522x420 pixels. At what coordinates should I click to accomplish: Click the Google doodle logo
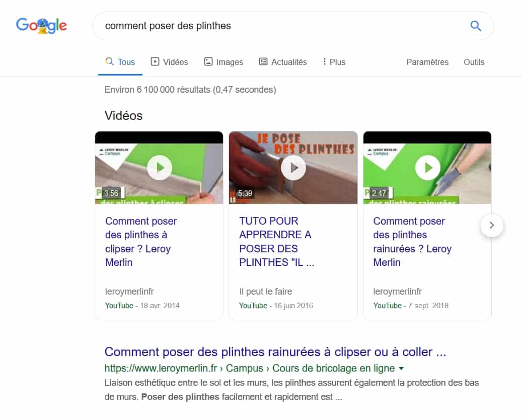click(42, 26)
